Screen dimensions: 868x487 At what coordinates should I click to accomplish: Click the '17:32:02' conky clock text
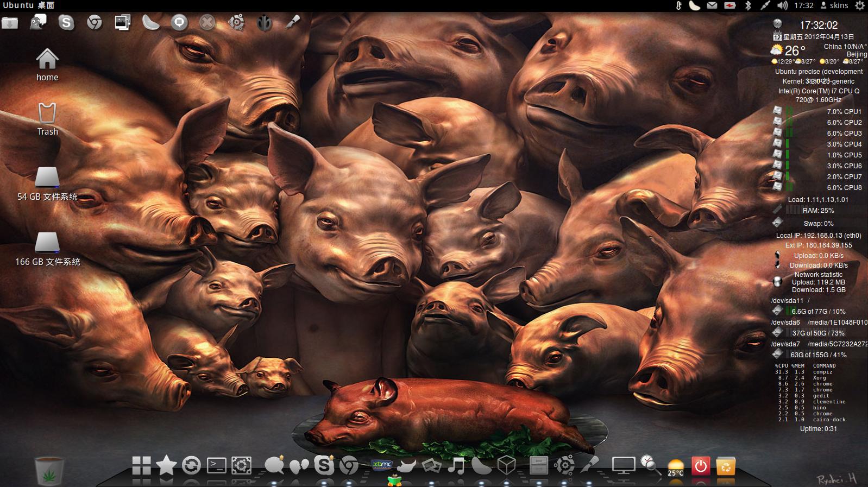pyautogui.click(x=819, y=25)
